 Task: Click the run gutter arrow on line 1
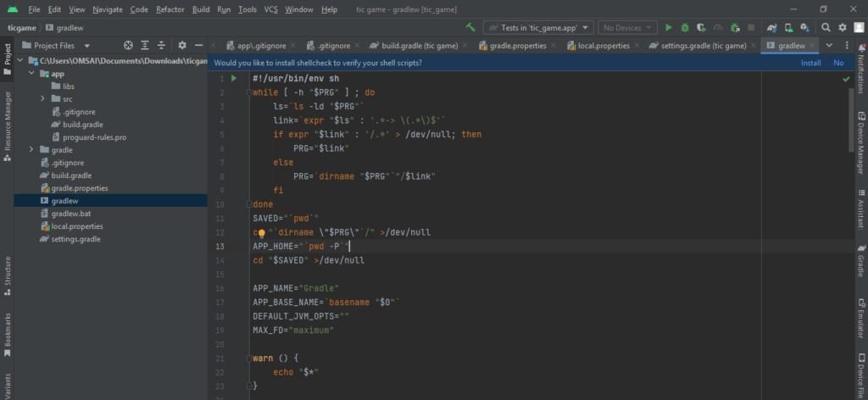[x=235, y=78]
